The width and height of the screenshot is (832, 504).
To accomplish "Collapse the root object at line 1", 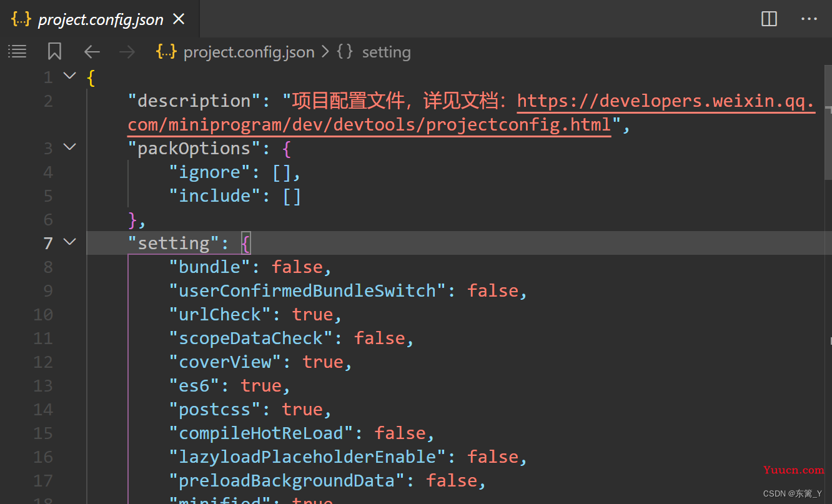I will pos(70,76).
